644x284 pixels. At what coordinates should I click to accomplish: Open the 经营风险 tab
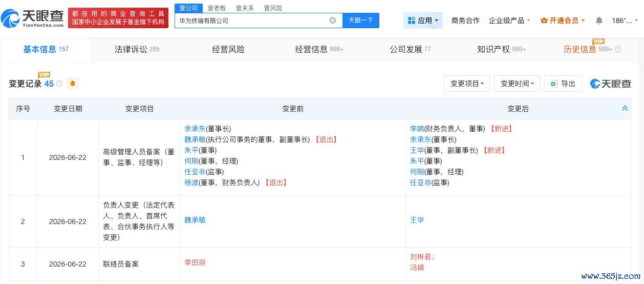[x=228, y=50]
